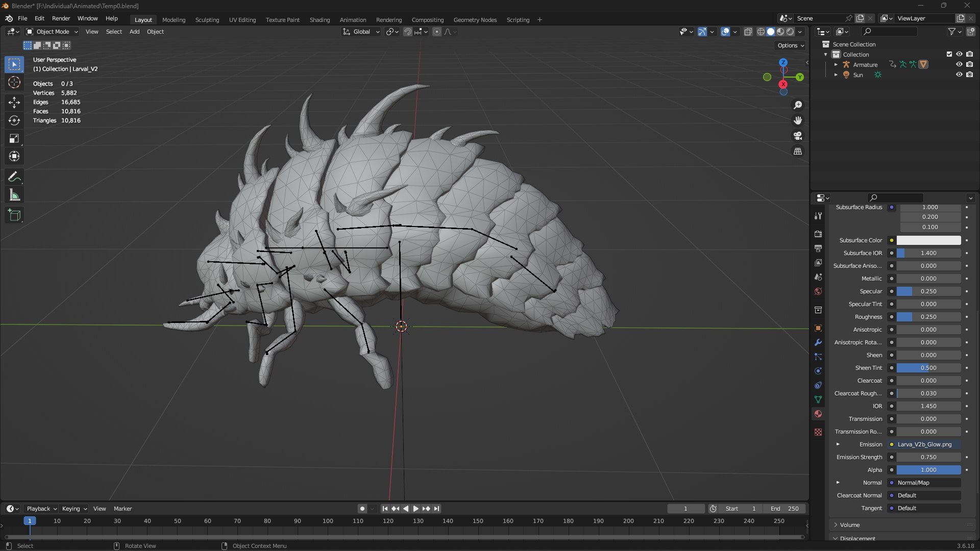Open the Render menu
This screenshot has height=551, width=980.
pyautogui.click(x=61, y=18)
